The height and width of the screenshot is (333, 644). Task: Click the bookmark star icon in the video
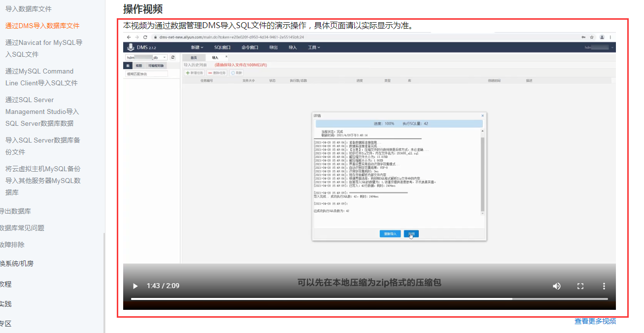[592, 37]
